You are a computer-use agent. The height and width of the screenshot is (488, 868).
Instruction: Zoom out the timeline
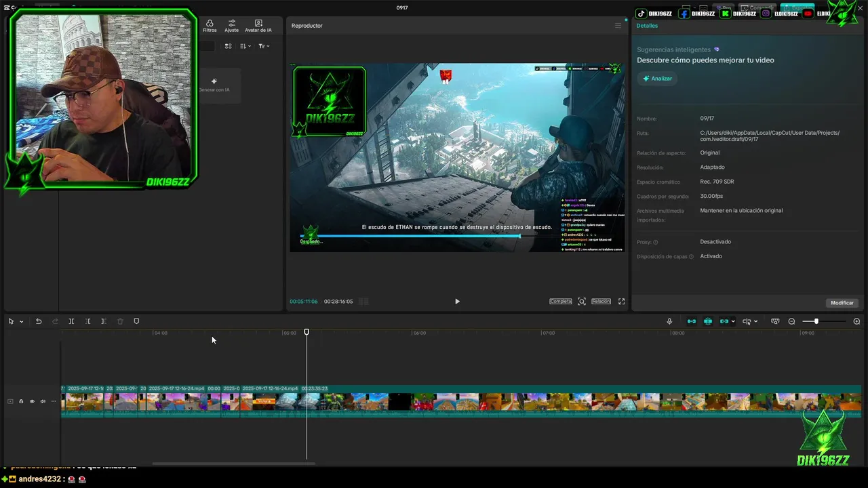(x=791, y=321)
